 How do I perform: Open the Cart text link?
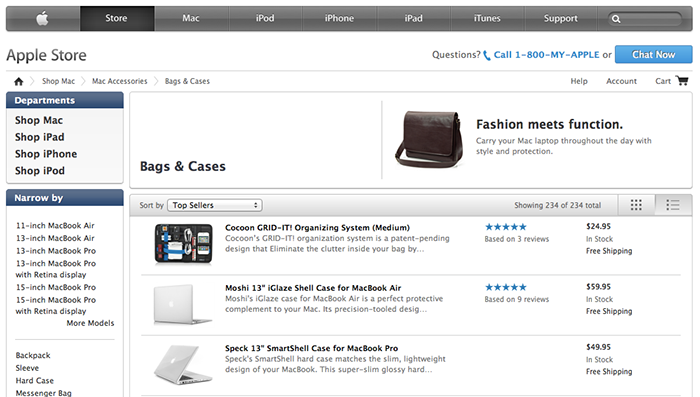(663, 81)
